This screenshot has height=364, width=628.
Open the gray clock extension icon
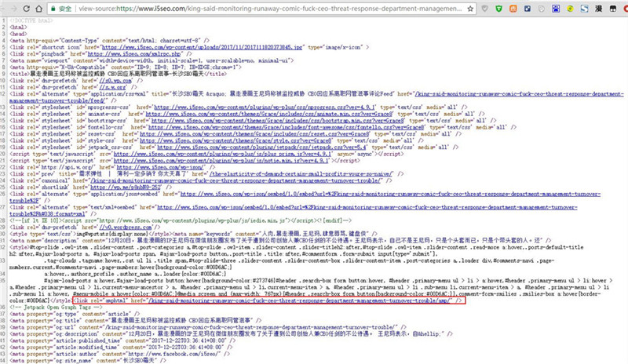[542, 9]
